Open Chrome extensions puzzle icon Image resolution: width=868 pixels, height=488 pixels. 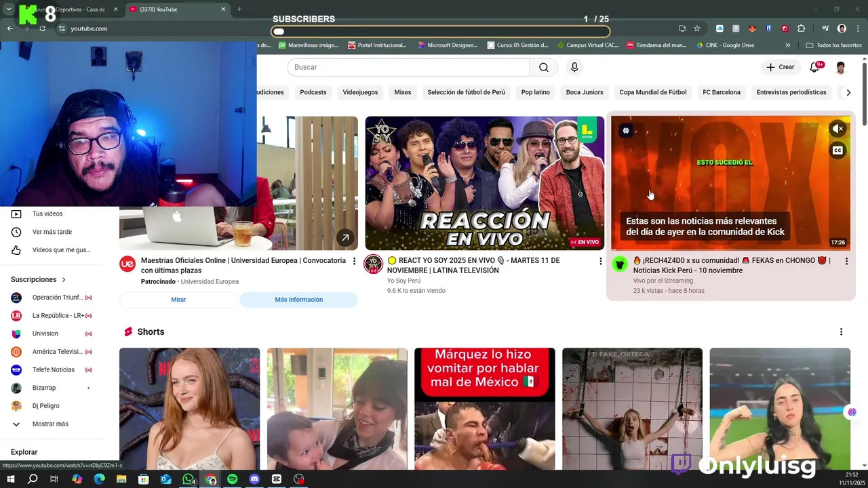pyautogui.click(x=801, y=28)
